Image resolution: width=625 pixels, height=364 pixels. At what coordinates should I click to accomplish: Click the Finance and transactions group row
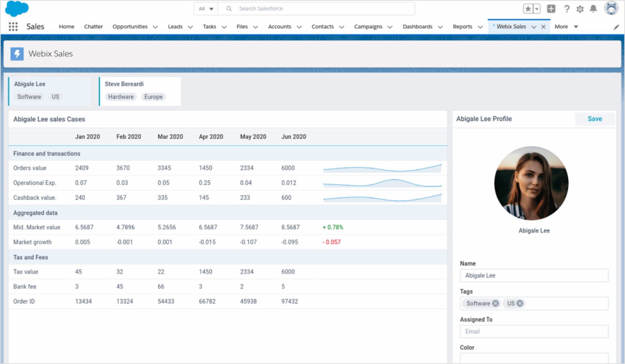point(228,154)
